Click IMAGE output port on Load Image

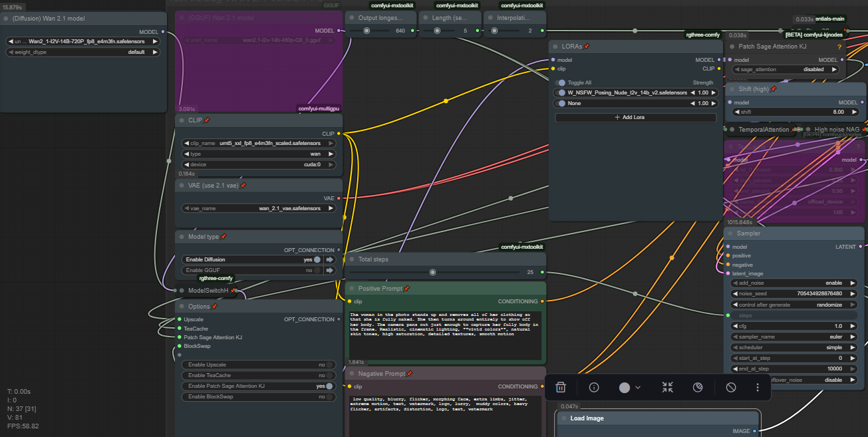[x=754, y=431]
